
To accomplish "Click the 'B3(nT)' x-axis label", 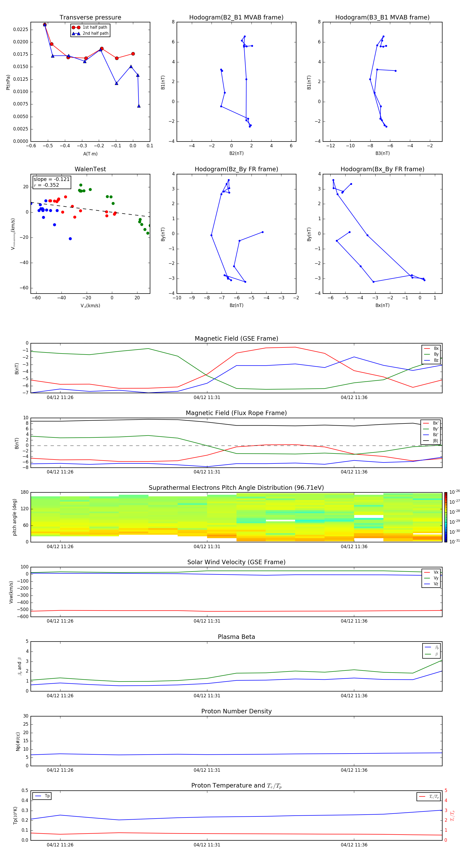I will coord(382,153).
